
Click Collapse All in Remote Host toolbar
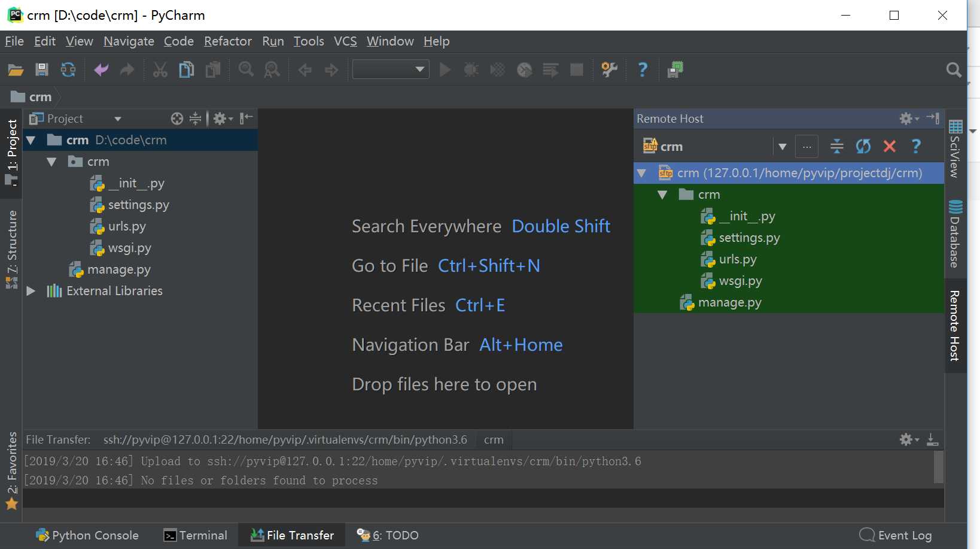pyautogui.click(x=837, y=146)
